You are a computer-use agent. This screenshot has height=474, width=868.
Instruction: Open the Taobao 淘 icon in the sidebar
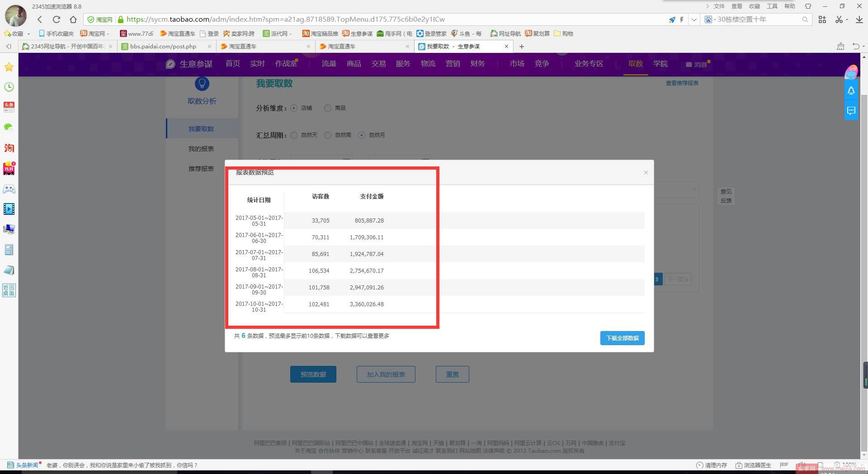pyautogui.click(x=9, y=148)
